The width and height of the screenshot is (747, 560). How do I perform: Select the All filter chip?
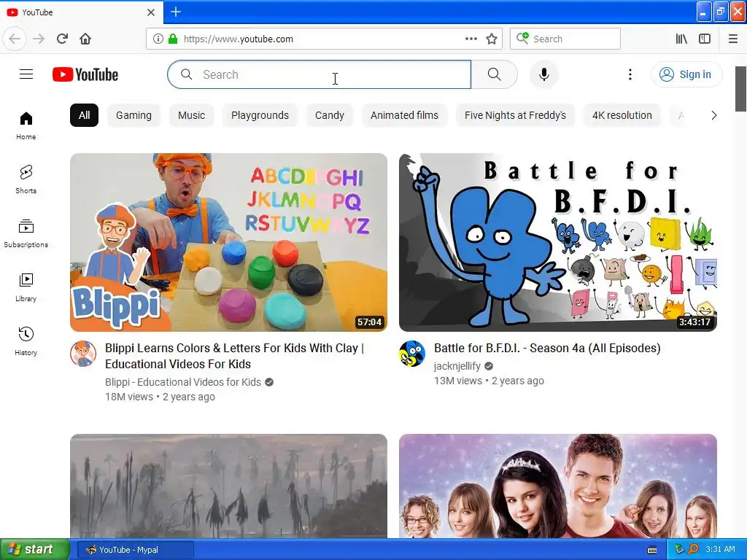pyautogui.click(x=85, y=115)
